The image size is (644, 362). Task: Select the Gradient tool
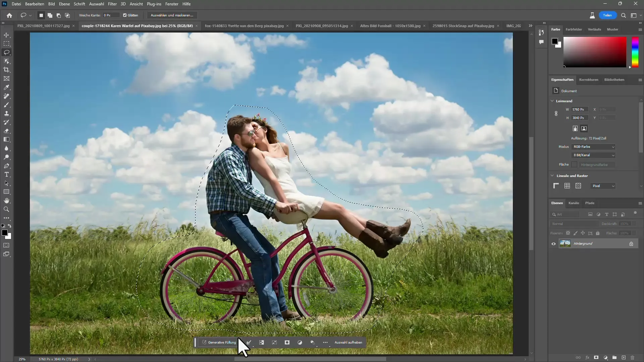pos(6,140)
